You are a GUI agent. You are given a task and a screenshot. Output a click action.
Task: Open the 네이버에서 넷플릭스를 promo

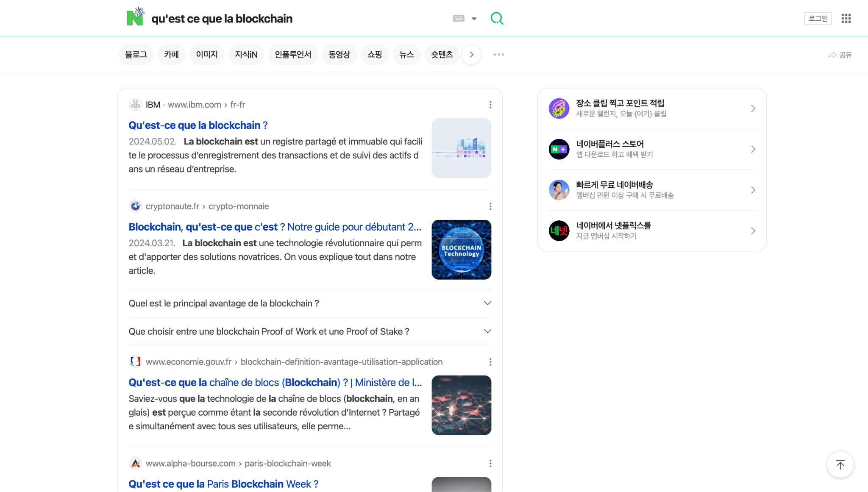pos(652,231)
